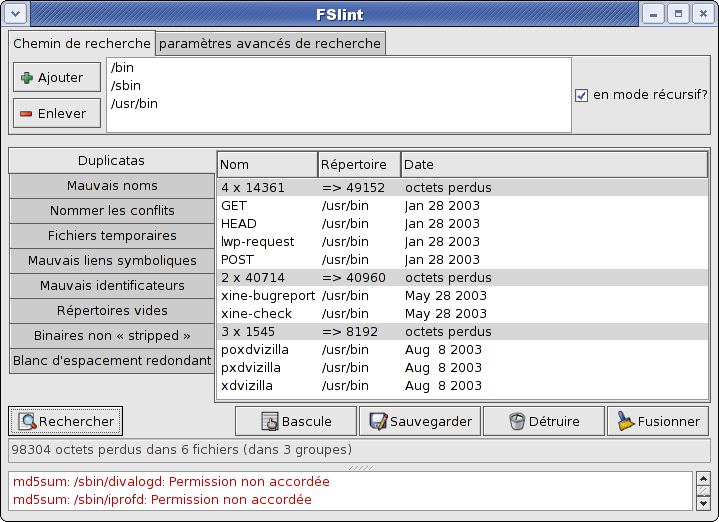Select Blanc d'espacement redondant tab
The image size is (719, 522).
click(x=112, y=361)
